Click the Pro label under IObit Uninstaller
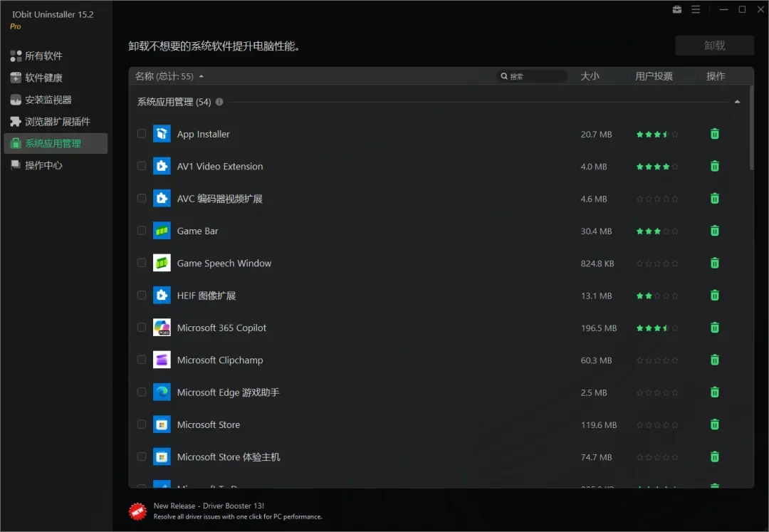 coord(16,26)
